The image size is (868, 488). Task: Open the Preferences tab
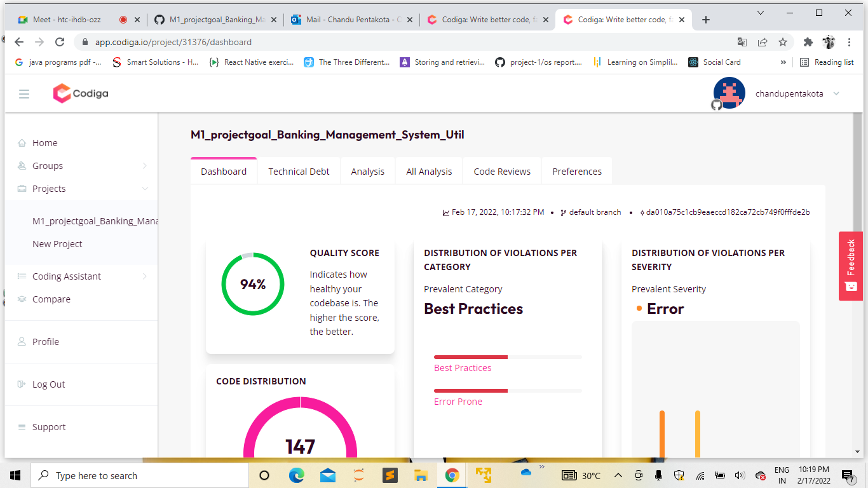coord(577,172)
